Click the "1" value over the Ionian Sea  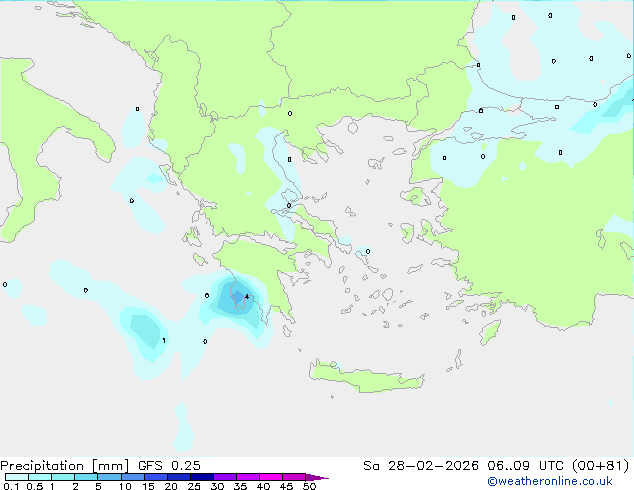164,340
